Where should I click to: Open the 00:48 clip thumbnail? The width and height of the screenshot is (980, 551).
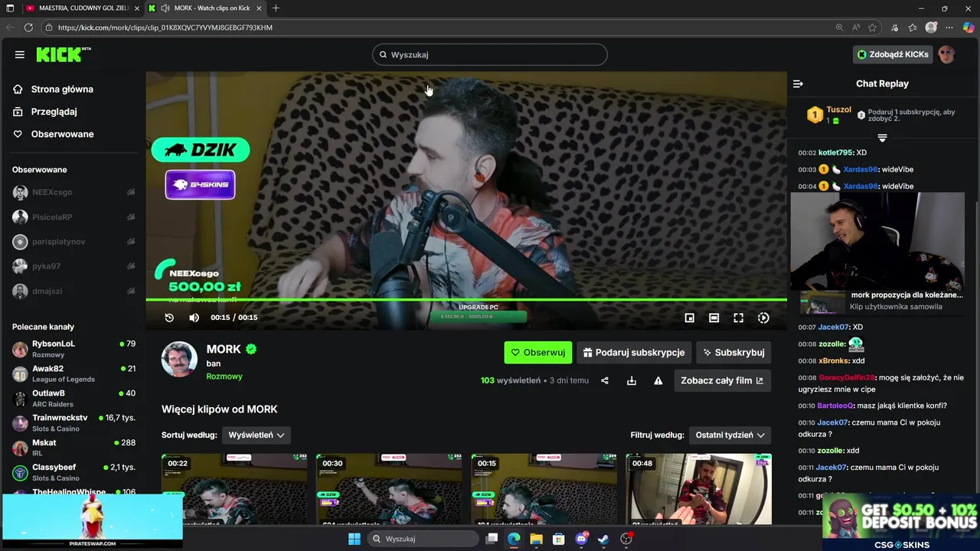pos(698,488)
